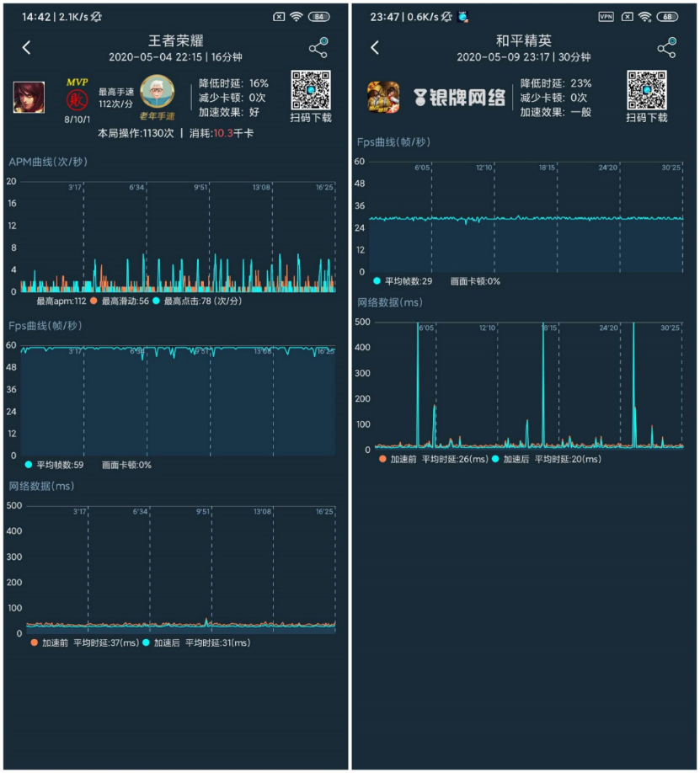Viewport: 700px width, 773px height.
Task: Toggle 最高滑动 orange legend in APM chart
Action: (120, 301)
